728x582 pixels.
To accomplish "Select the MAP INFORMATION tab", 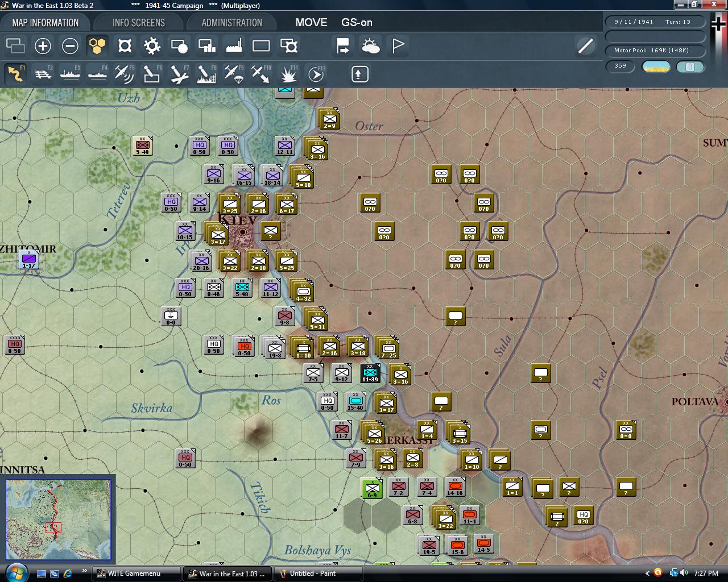I will (45, 23).
